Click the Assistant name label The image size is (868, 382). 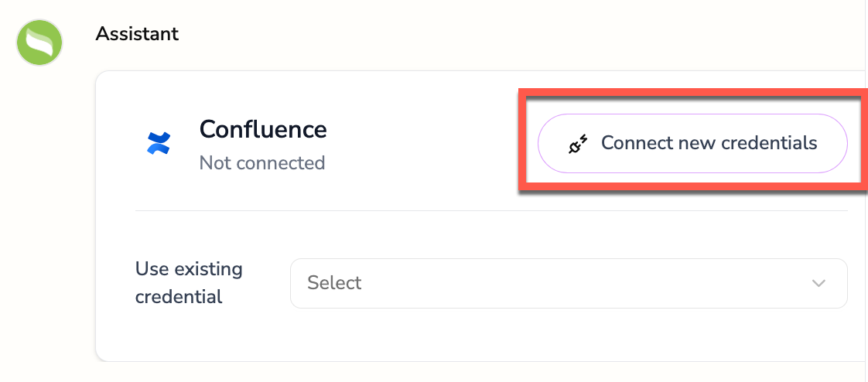[137, 34]
